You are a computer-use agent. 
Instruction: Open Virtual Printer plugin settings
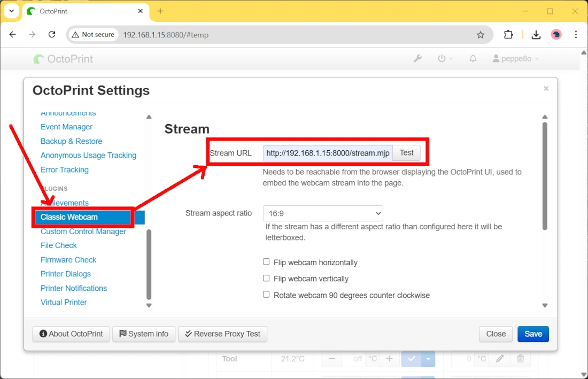point(64,303)
